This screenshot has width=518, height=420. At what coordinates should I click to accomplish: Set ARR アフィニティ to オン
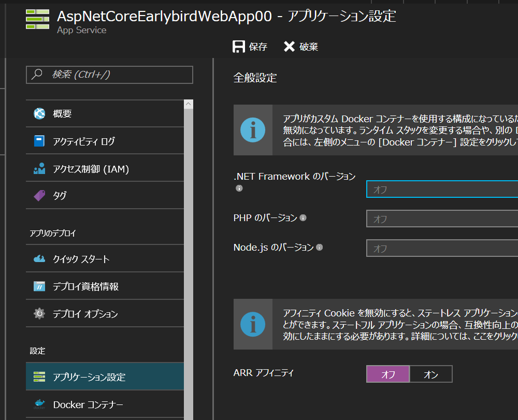coord(431,374)
